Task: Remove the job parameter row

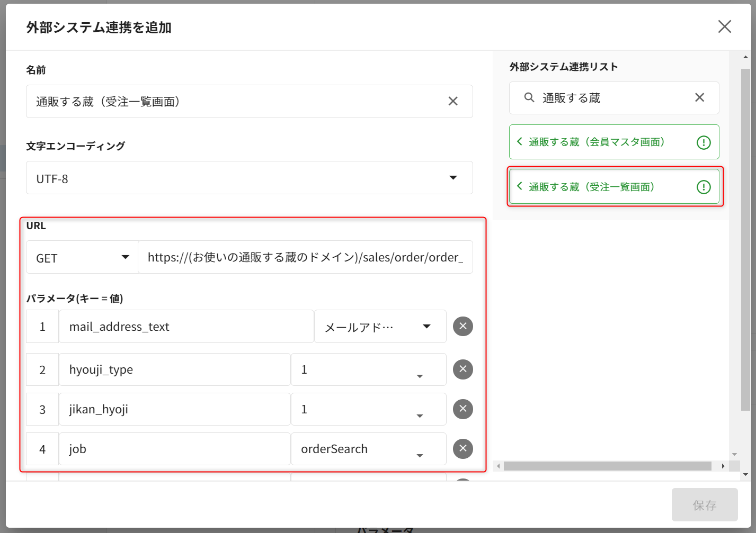Action: point(463,448)
